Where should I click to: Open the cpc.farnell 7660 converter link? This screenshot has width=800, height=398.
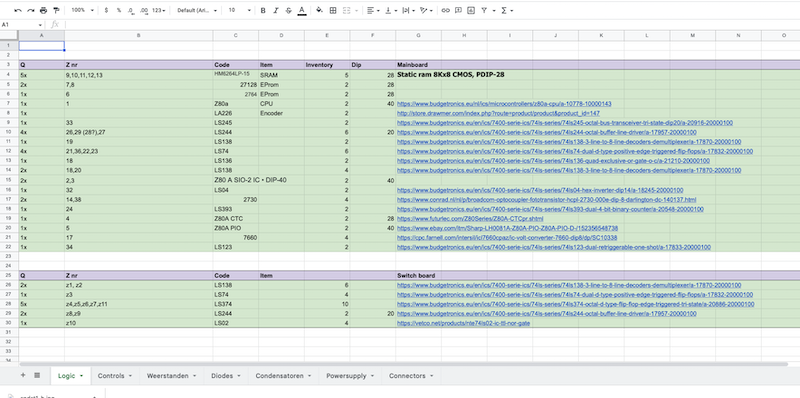[x=507, y=238]
